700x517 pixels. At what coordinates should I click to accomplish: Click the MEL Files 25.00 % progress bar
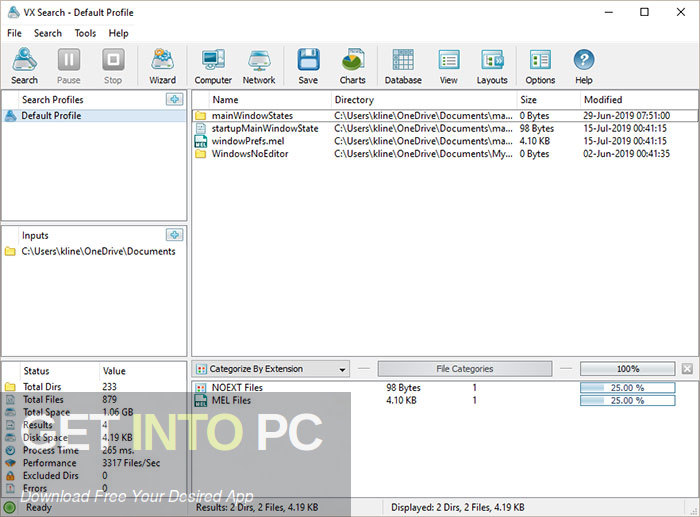[x=628, y=400]
